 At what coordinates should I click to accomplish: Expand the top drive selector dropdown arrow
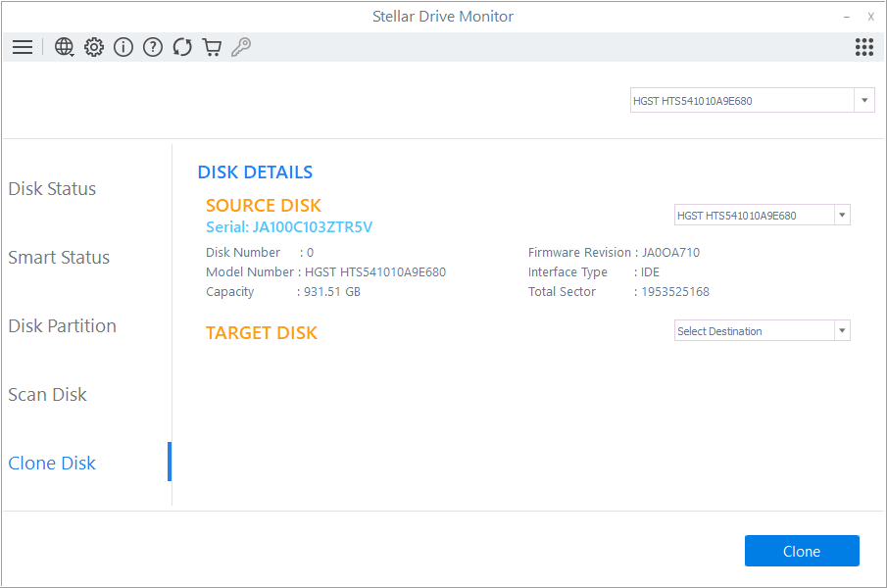pos(863,101)
